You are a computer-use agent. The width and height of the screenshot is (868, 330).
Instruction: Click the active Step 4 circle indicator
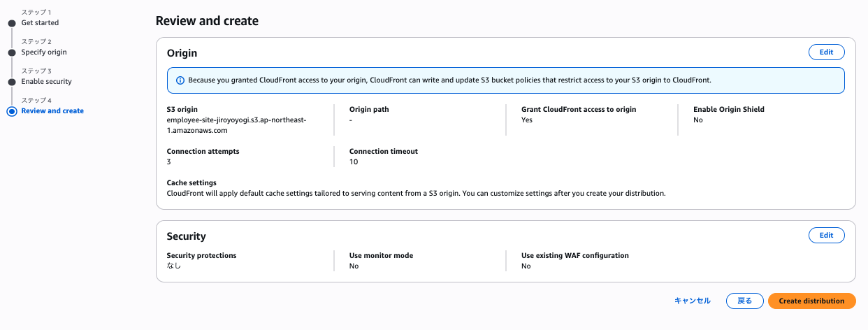[12, 111]
